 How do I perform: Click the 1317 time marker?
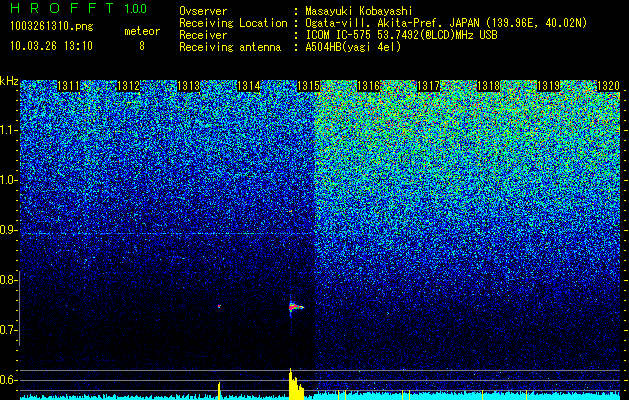pyautogui.click(x=428, y=86)
